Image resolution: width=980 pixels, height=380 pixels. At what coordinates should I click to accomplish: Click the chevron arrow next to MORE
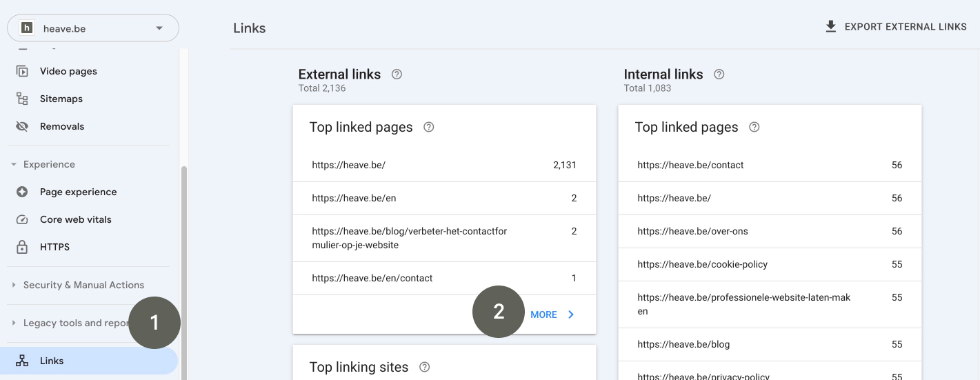(x=571, y=314)
